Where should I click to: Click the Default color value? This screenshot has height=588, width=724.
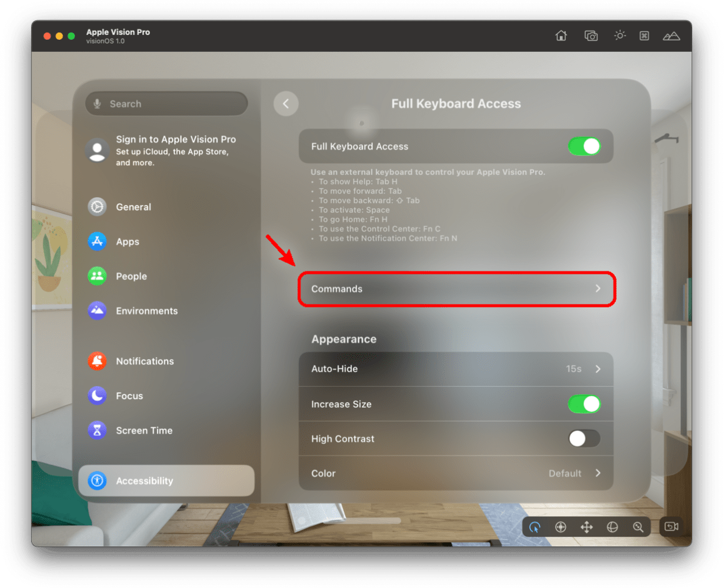pyautogui.click(x=565, y=473)
